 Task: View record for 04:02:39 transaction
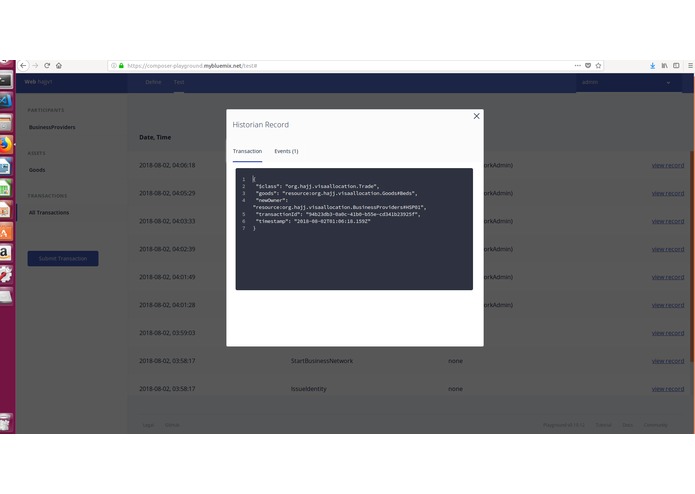pos(668,249)
